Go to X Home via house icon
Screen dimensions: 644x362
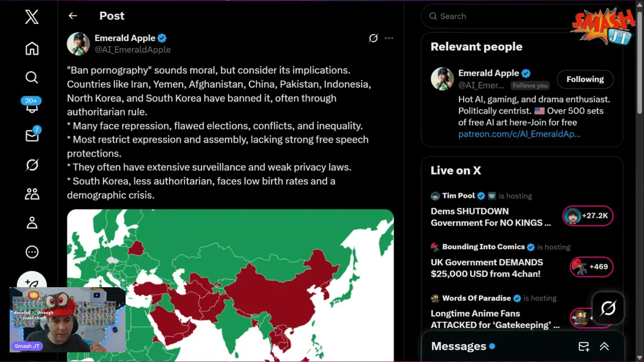tap(32, 48)
